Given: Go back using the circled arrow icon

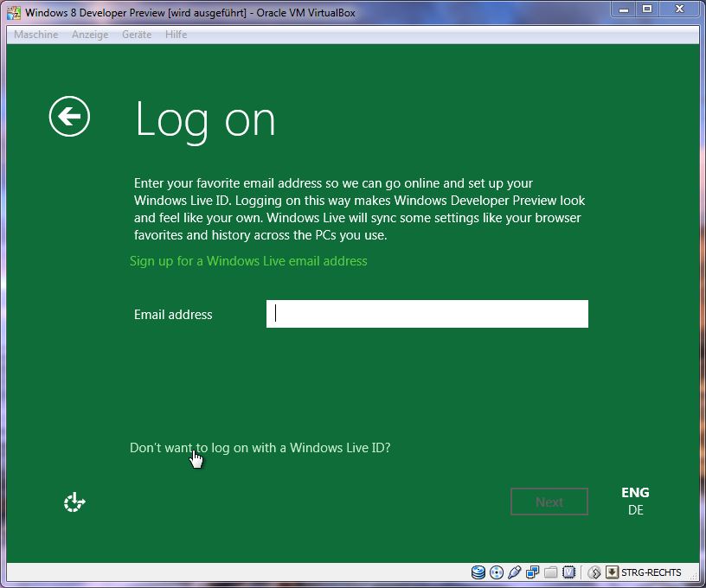Looking at the screenshot, I should click(69, 116).
